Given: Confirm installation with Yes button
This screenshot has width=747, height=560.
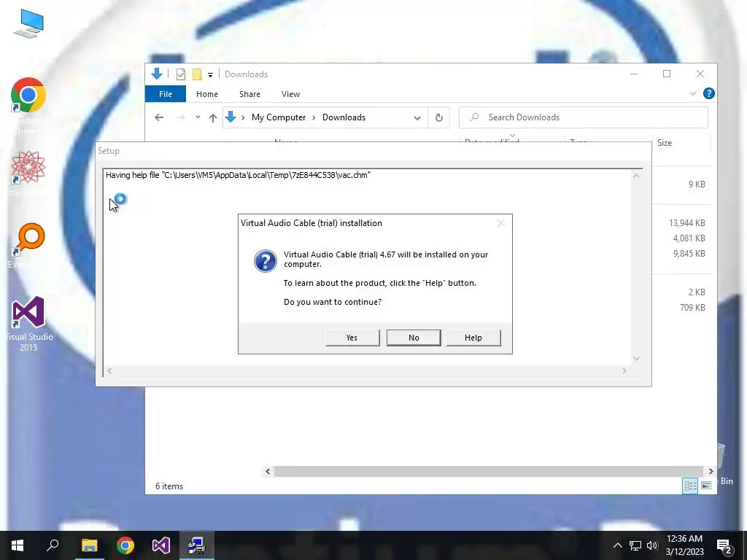Looking at the screenshot, I should point(352,338).
